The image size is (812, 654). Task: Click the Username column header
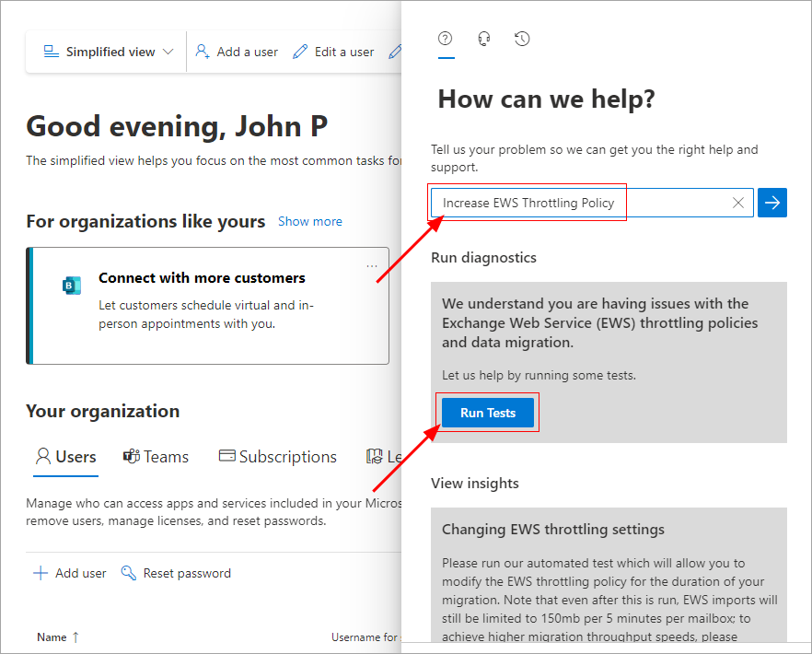tap(366, 637)
